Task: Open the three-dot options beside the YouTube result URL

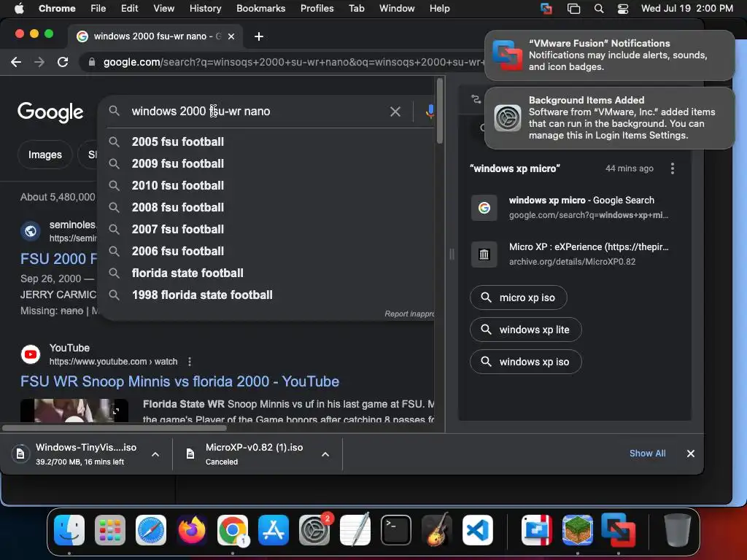Action: click(190, 362)
